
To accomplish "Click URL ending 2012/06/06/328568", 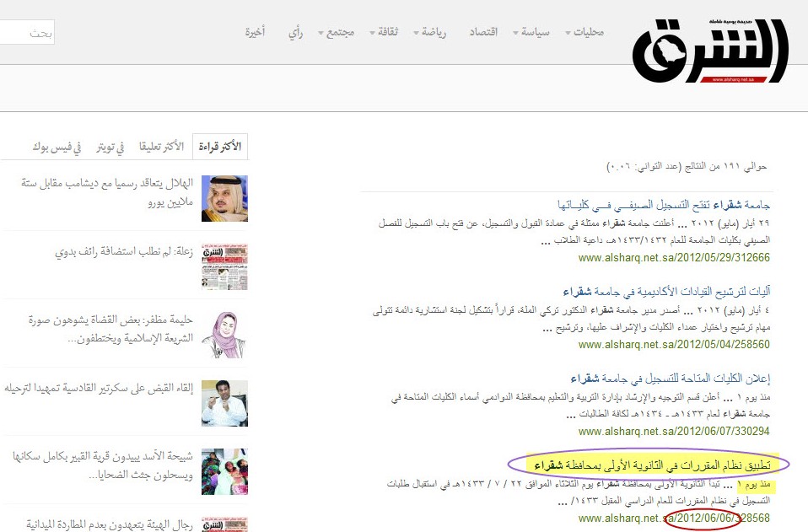I will pos(674,519).
